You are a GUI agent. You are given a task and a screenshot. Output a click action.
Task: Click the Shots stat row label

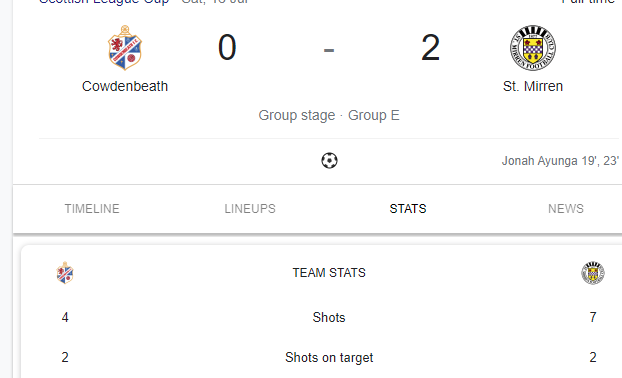pos(329,317)
